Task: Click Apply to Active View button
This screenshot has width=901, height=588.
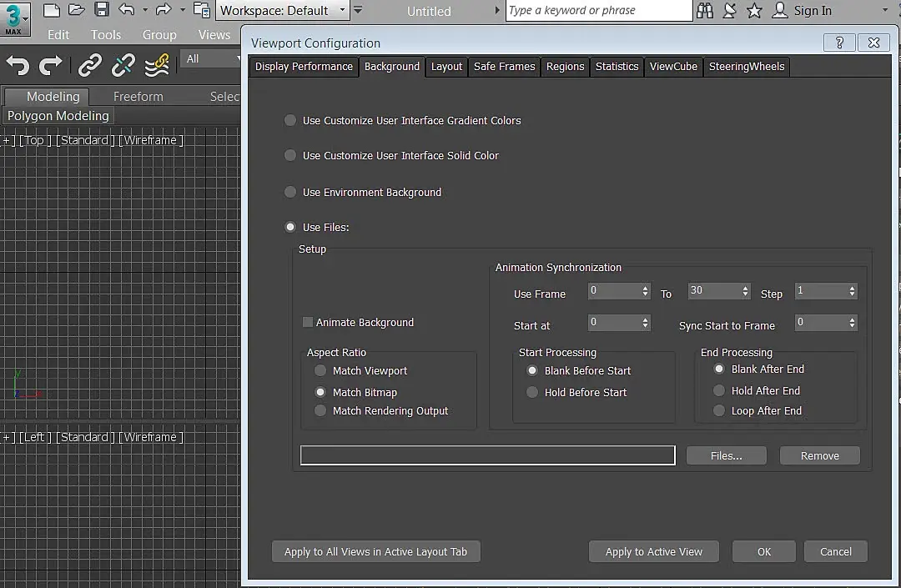Action: [x=654, y=551]
